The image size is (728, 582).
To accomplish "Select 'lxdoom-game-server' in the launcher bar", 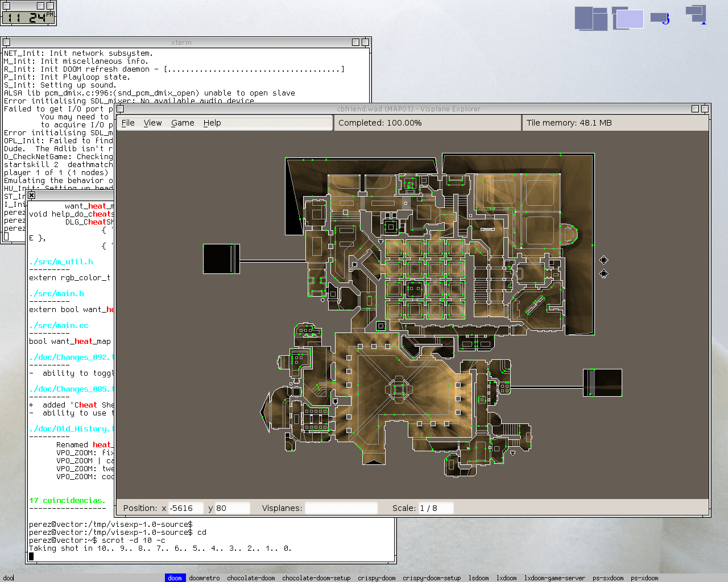I will click(x=555, y=578).
